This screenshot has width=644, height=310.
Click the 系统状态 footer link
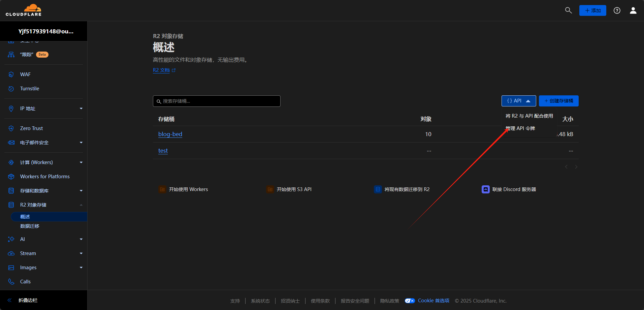click(x=260, y=301)
